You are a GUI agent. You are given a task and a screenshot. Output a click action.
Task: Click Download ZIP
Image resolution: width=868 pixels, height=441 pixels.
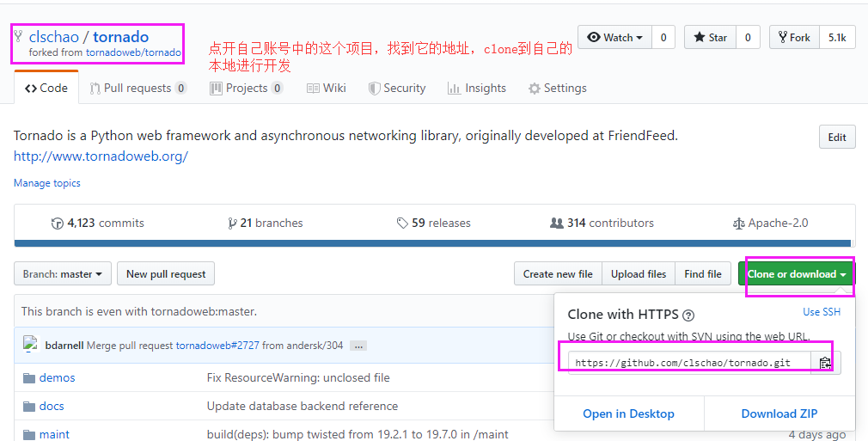pos(779,413)
